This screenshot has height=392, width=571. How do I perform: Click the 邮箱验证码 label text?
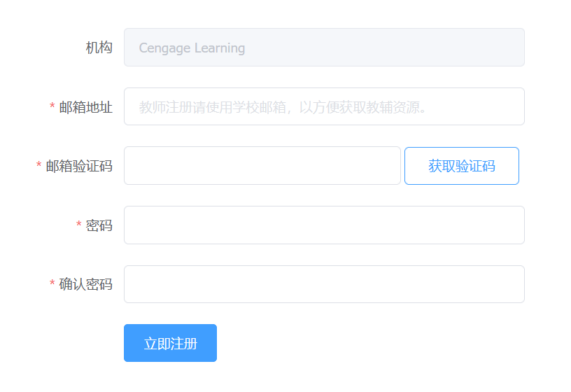pyautogui.click(x=79, y=166)
